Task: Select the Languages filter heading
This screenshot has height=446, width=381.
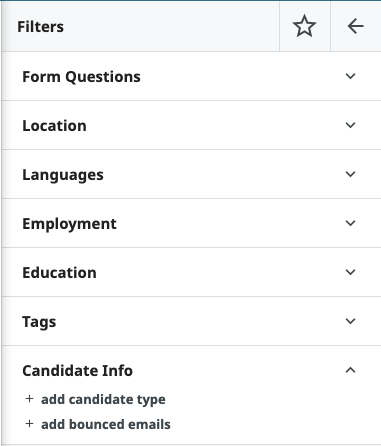Action: click(x=63, y=175)
